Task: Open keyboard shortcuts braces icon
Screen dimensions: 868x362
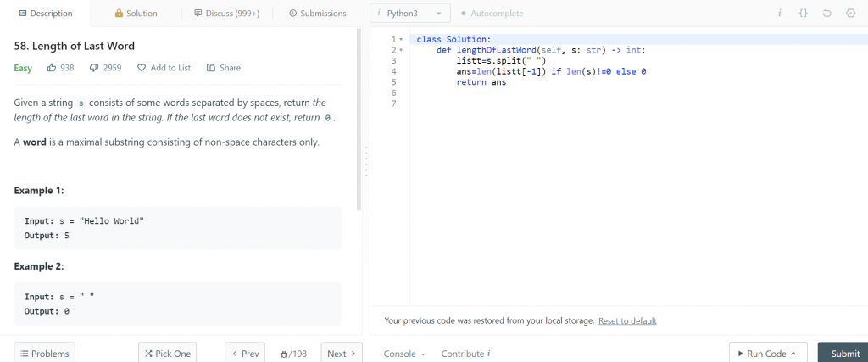Action: point(804,14)
